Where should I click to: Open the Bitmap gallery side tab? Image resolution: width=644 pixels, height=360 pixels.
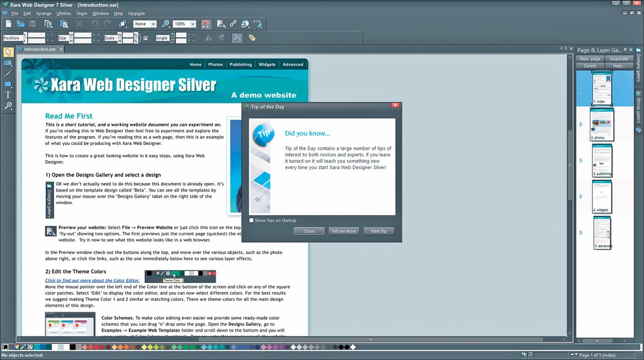[x=638, y=107]
